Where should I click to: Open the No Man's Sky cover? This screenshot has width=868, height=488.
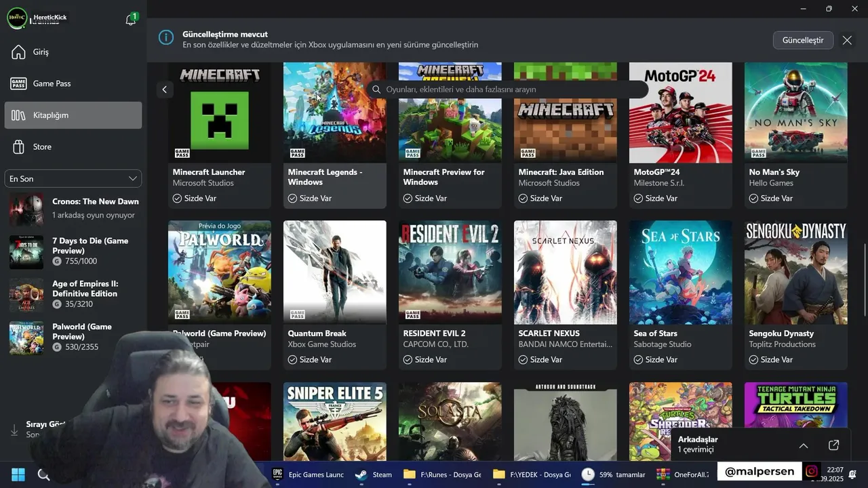tap(796, 113)
